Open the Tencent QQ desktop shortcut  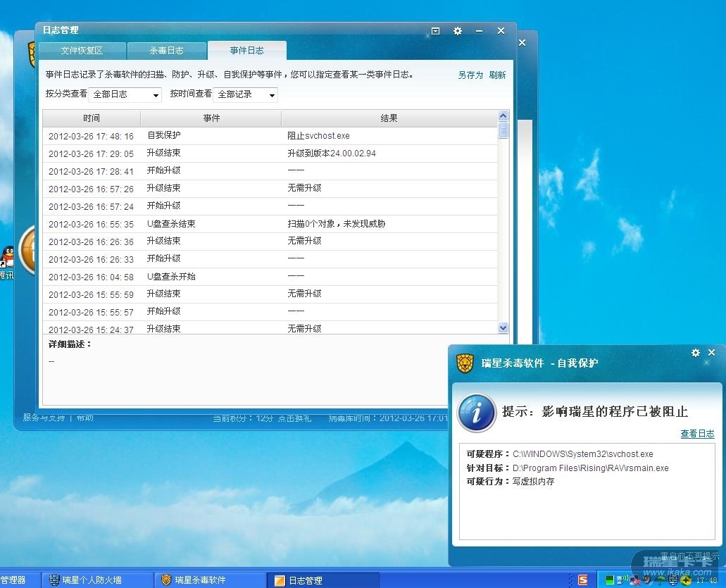pyautogui.click(x=7, y=263)
